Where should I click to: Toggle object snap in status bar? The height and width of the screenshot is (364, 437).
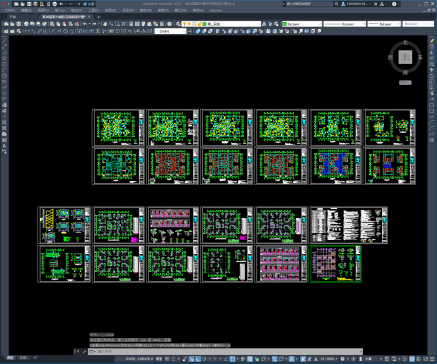click(x=232, y=359)
